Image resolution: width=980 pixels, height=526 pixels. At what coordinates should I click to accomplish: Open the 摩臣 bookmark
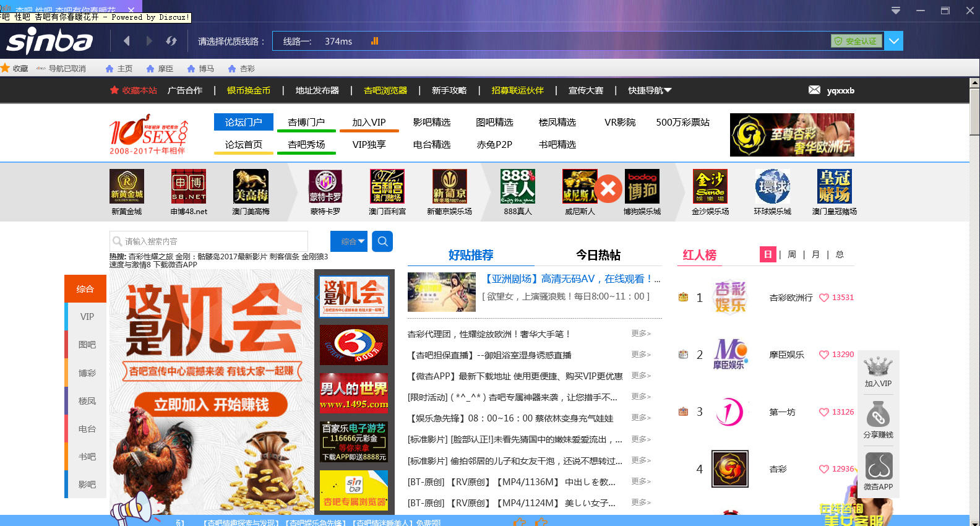click(160, 69)
